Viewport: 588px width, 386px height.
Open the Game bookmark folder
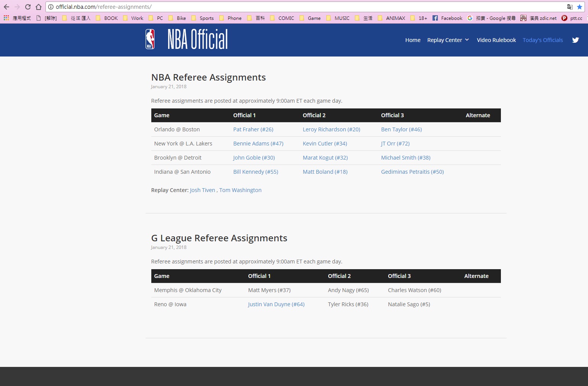310,18
